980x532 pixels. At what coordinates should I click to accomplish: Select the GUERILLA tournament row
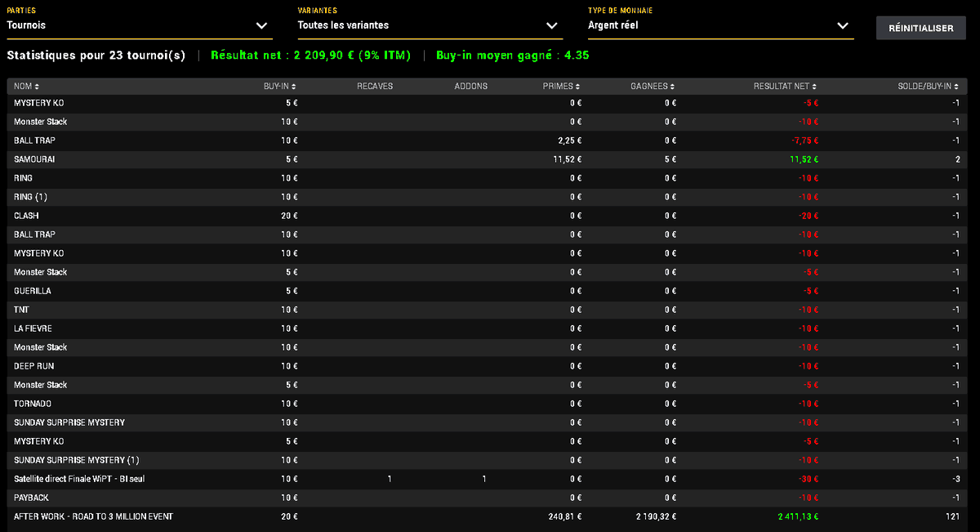tap(487, 291)
